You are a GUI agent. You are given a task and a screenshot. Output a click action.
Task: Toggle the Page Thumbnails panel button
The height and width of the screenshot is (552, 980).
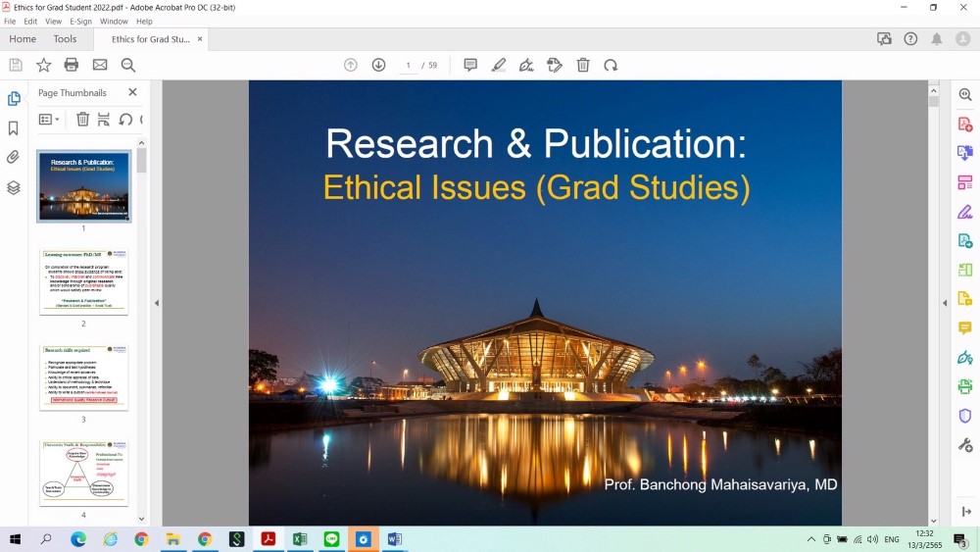tap(14, 99)
